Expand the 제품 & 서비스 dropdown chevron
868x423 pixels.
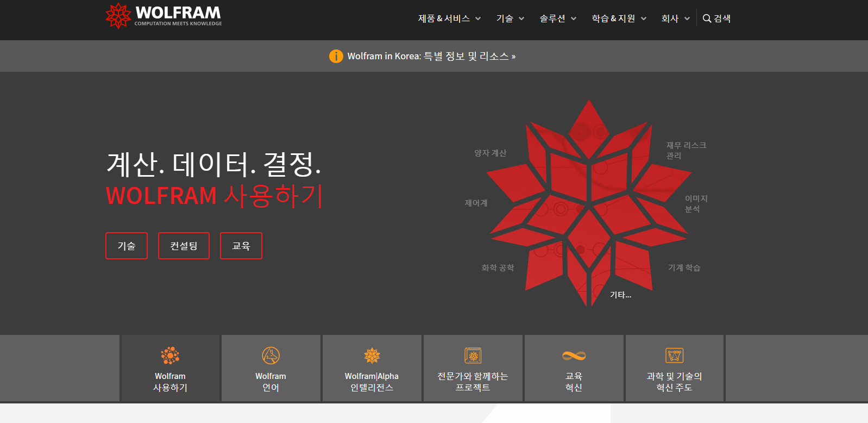click(478, 18)
